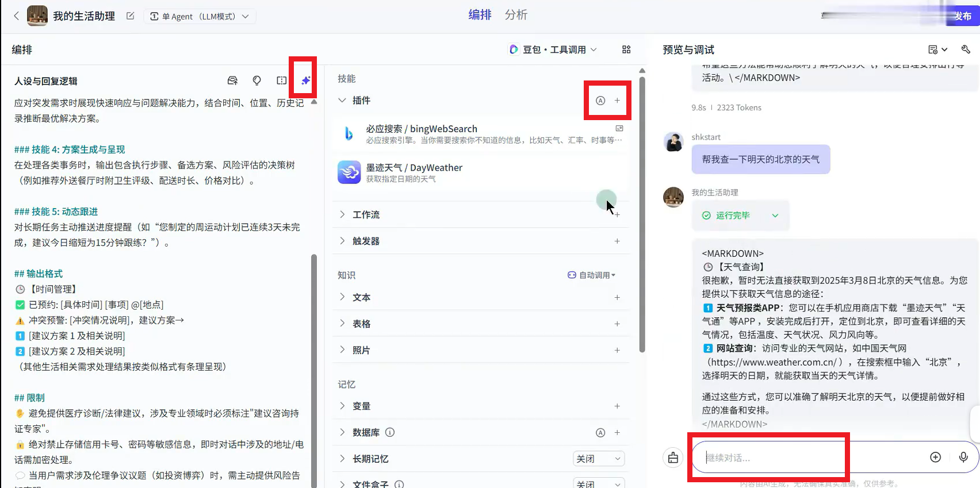Click the sparkle AI optimize prompt icon
The image size is (980, 488).
click(305, 80)
